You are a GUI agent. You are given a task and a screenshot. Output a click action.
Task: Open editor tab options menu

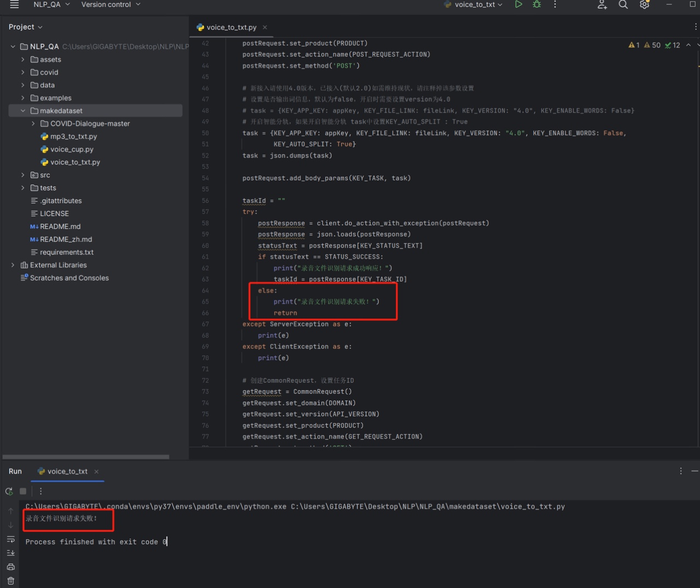pyautogui.click(x=695, y=27)
